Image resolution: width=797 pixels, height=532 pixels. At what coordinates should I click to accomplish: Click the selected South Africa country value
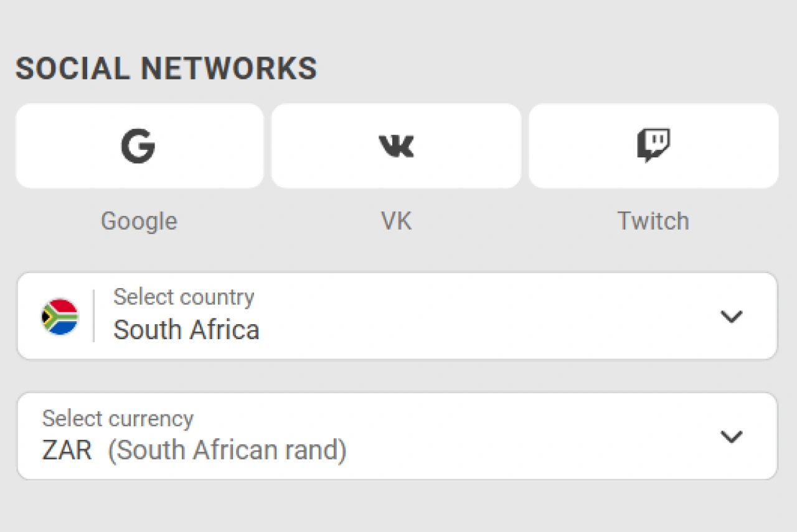[186, 330]
